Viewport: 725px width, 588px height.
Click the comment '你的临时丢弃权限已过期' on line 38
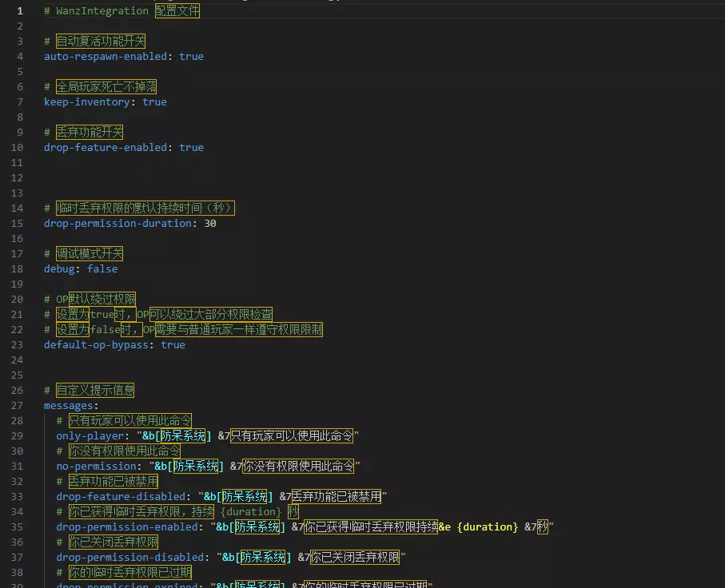(x=130, y=572)
